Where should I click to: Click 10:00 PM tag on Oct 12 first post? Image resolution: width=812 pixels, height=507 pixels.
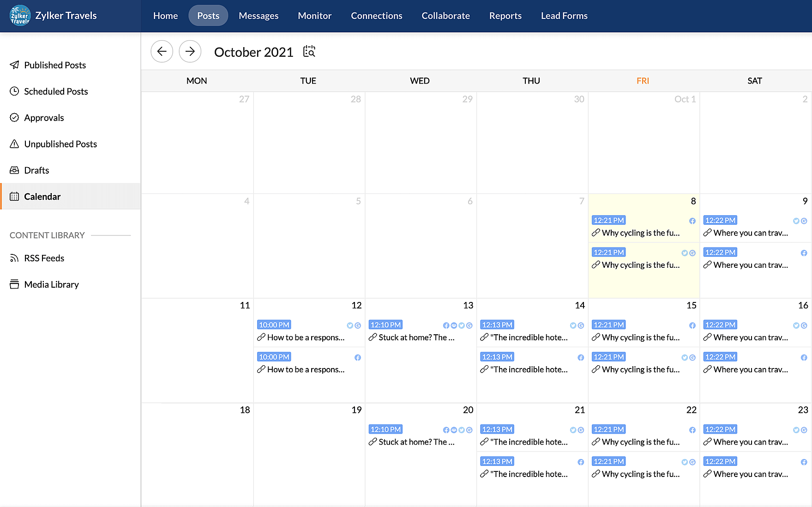point(274,325)
